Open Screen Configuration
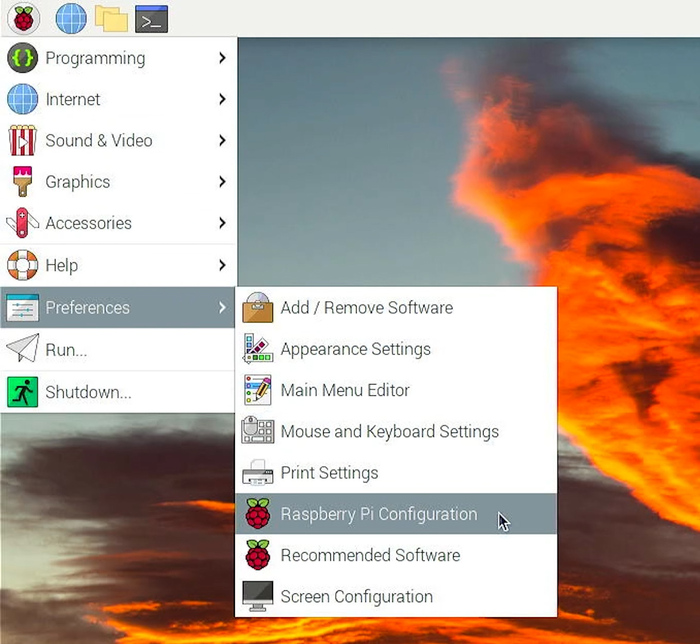The image size is (700, 644). pyautogui.click(x=396, y=596)
